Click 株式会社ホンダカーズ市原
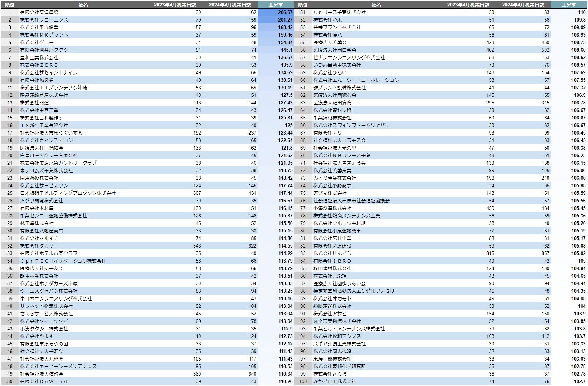This screenshot has width=588, height=386. (49, 283)
